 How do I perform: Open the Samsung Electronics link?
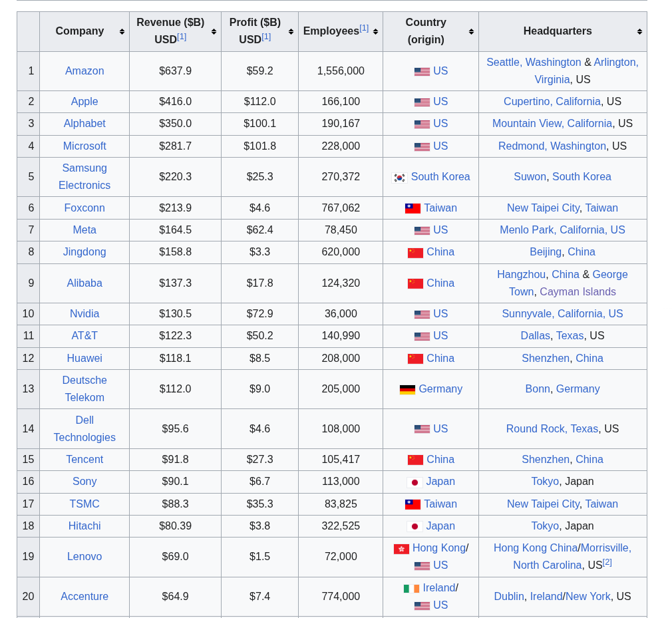(x=84, y=176)
